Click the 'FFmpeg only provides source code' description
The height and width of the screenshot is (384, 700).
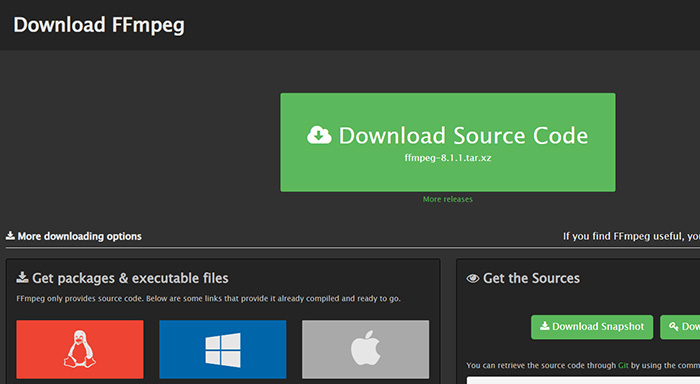[x=208, y=298]
